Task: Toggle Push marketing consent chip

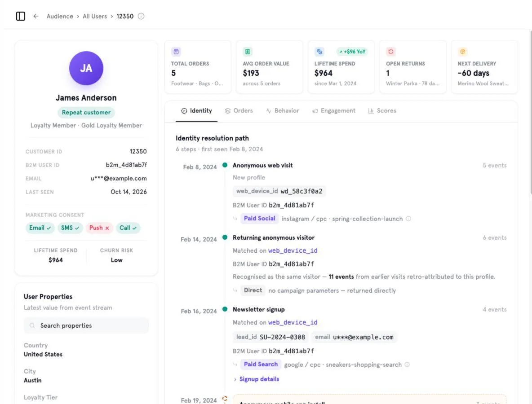Action: coord(99,228)
